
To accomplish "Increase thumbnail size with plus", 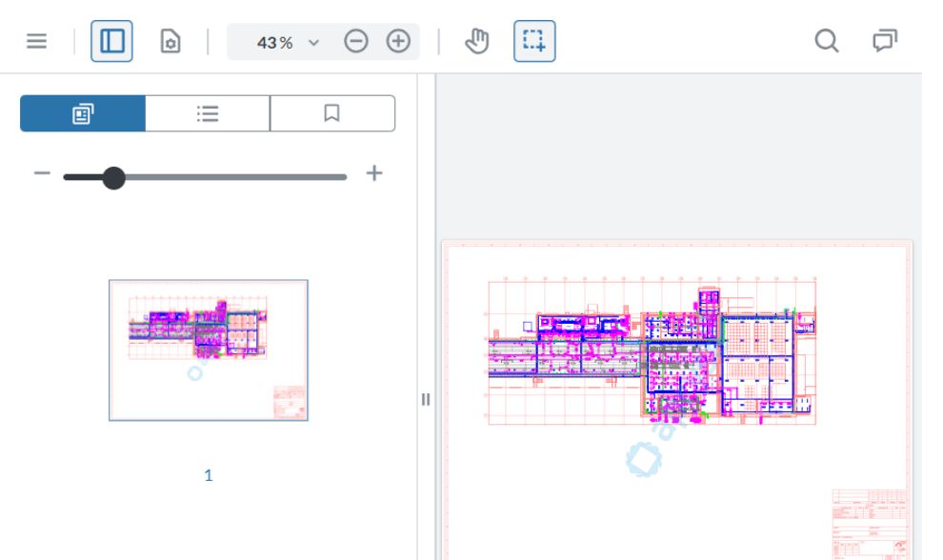I will (x=374, y=173).
